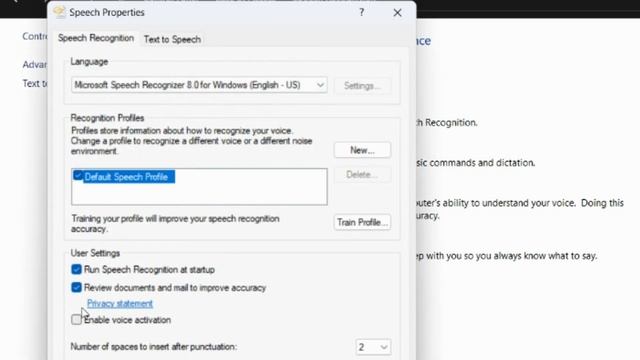Enable voice activation checkbox
Image resolution: width=640 pixels, height=360 pixels.
76,320
